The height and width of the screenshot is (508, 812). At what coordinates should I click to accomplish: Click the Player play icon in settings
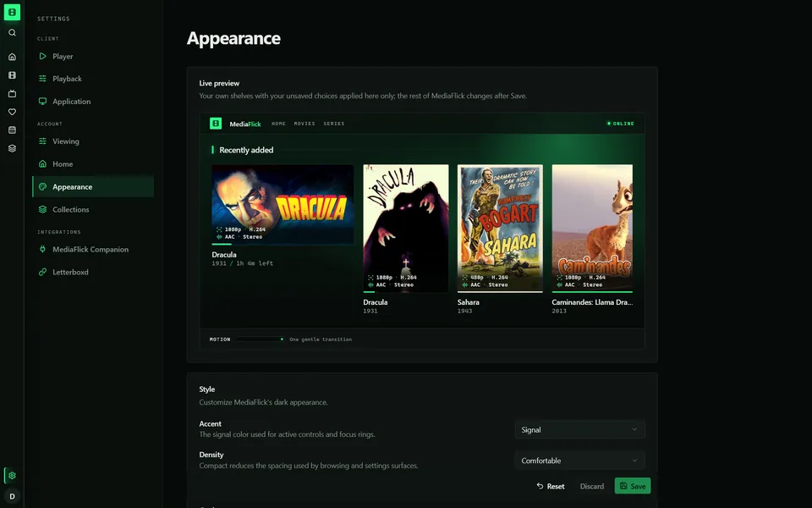coord(42,56)
